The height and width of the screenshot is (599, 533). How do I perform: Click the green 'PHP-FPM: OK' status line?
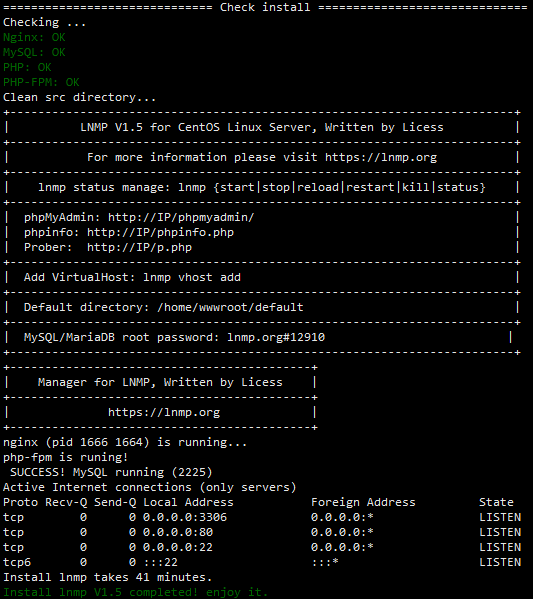coord(41,82)
